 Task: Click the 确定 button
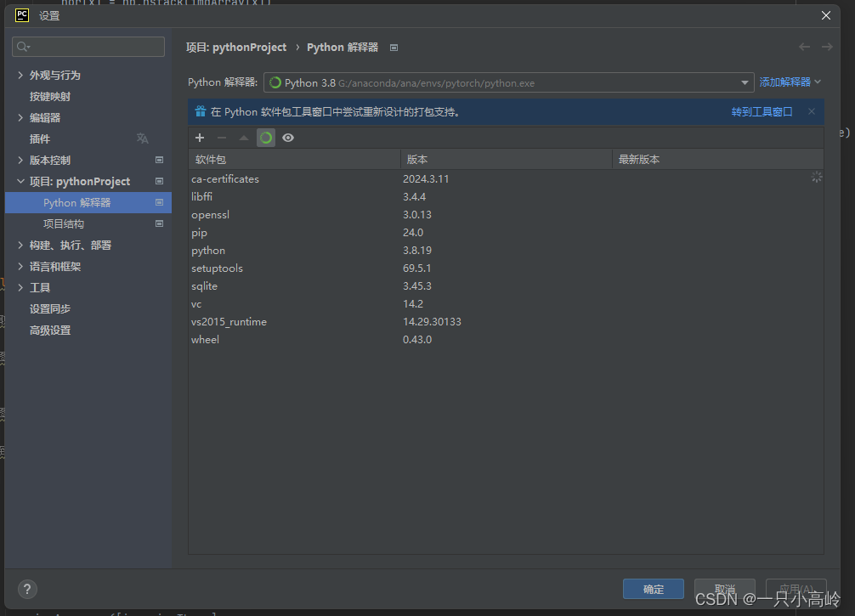[654, 589]
